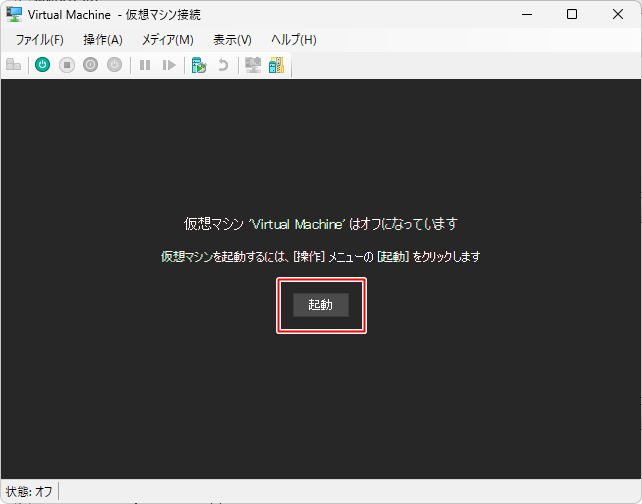The width and height of the screenshot is (642, 504).
Task: Click the green Start power icon in toolbar
Action: coord(42,65)
